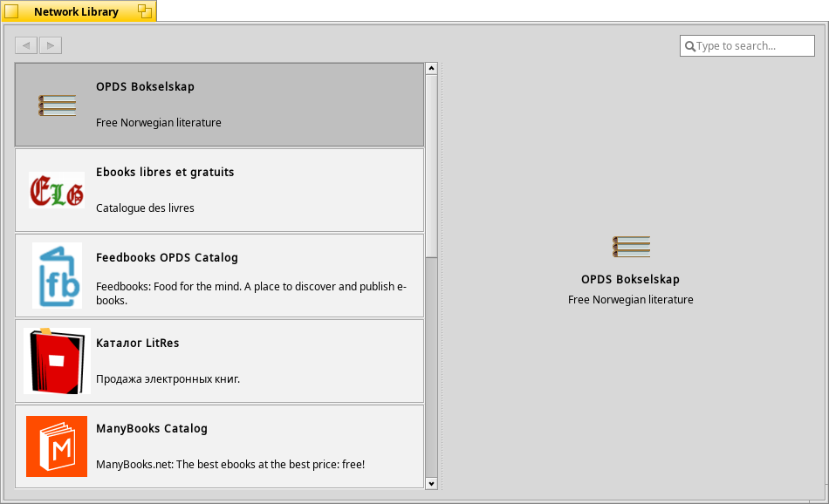Click the OPDS Bokselskap stacked books icon in list

[x=57, y=106]
